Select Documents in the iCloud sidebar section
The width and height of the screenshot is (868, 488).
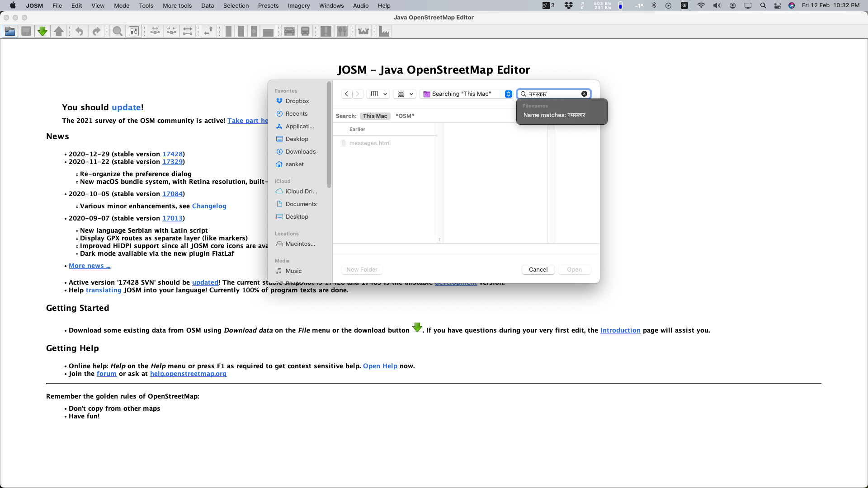pyautogui.click(x=301, y=204)
